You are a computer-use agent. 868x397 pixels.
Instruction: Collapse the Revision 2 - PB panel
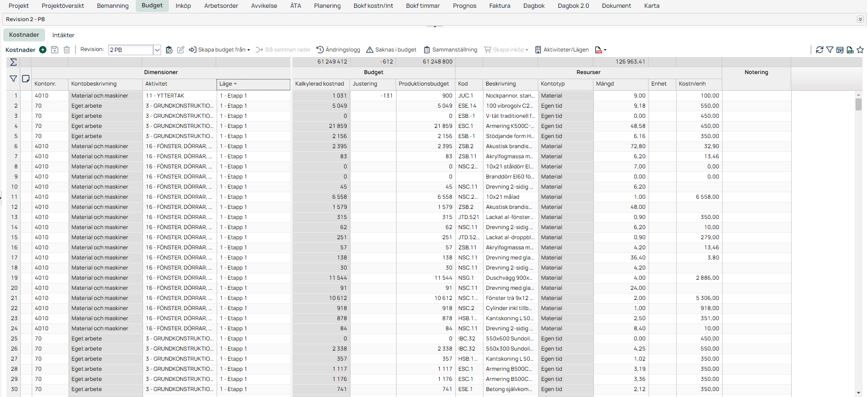[860, 19]
